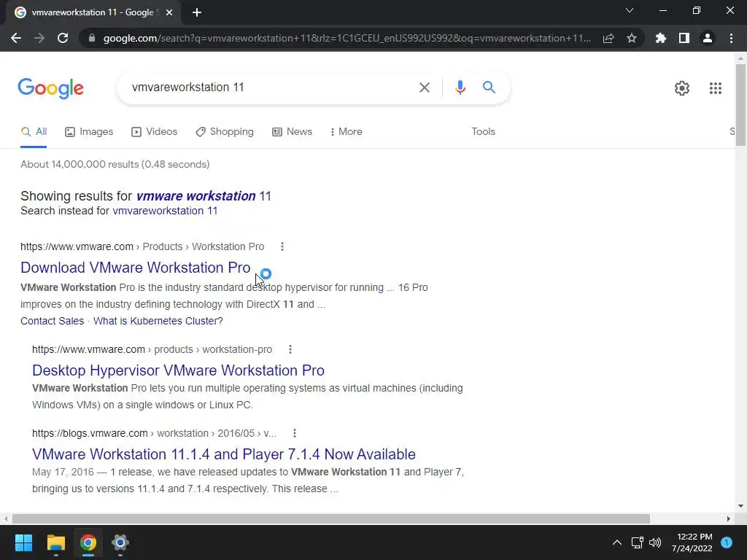The width and height of the screenshot is (747, 560).
Task: Open Desktop Hypervisor VMware Workstation Pro
Action: [178, 370]
